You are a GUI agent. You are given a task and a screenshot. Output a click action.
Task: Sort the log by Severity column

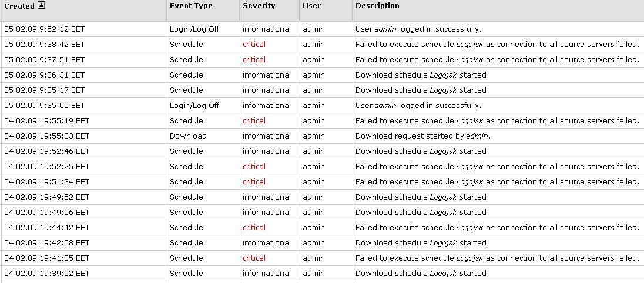(x=259, y=6)
